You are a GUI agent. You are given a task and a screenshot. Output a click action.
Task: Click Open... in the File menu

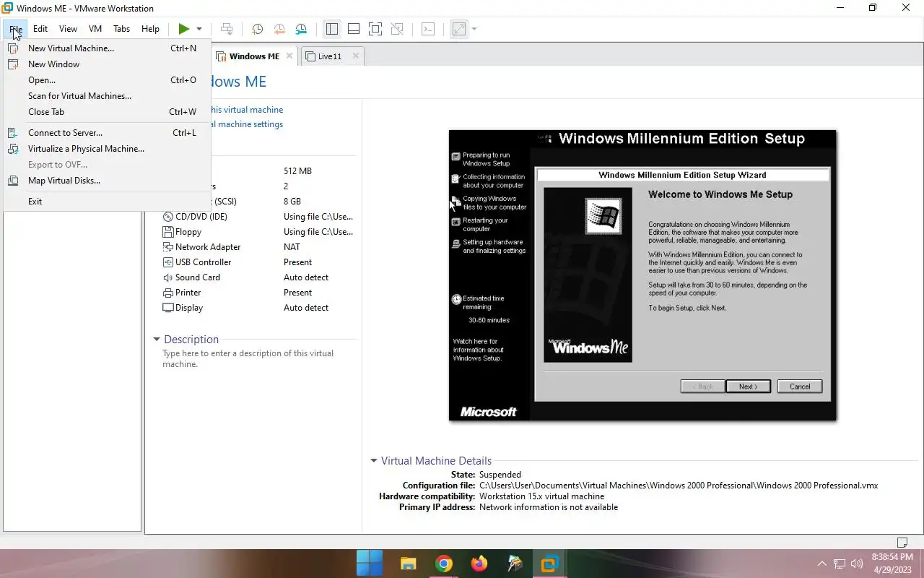tap(107, 80)
